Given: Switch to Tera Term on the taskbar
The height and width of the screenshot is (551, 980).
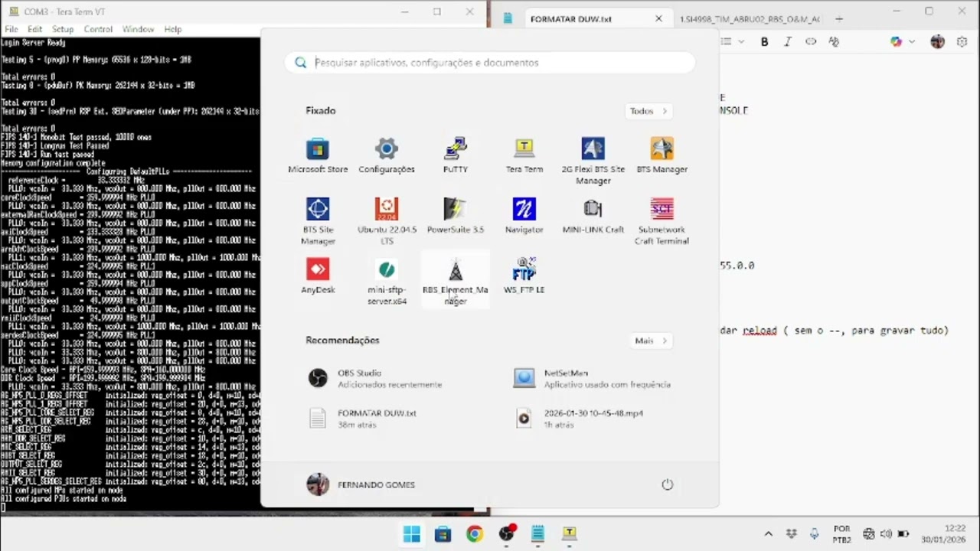Looking at the screenshot, I should click(x=569, y=533).
